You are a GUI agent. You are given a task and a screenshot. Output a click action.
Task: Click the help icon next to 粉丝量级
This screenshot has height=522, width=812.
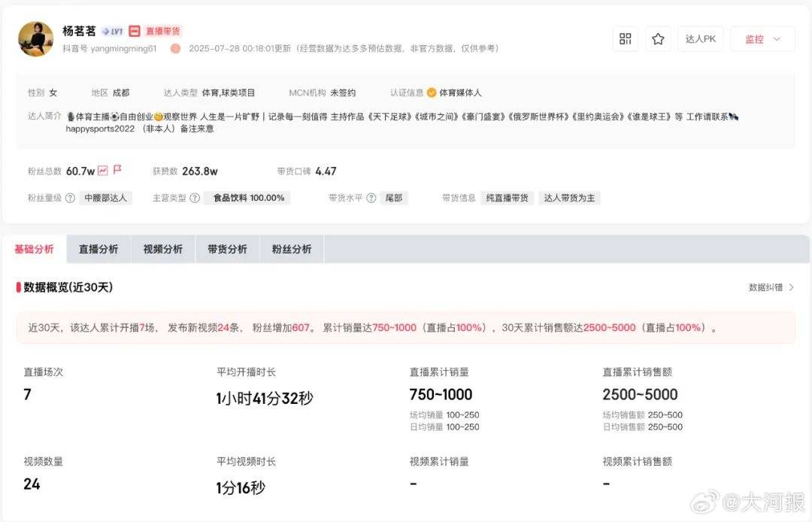pyautogui.click(x=70, y=198)
